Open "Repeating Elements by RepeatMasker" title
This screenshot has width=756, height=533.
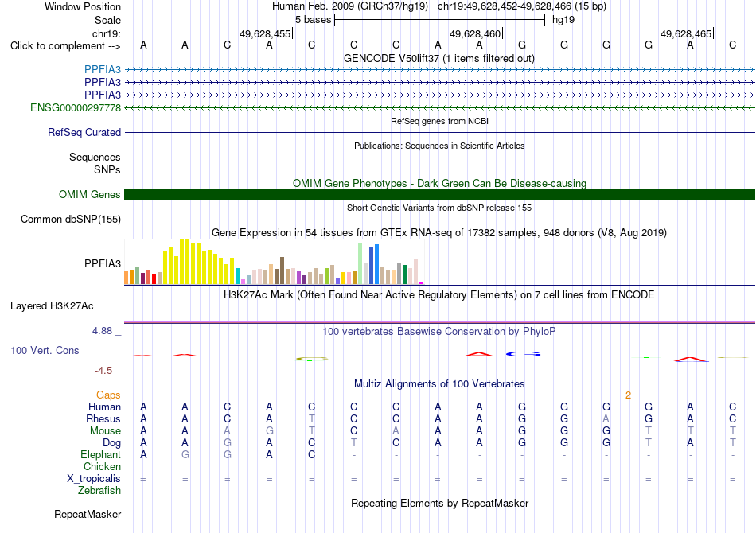tap(439, 503)
